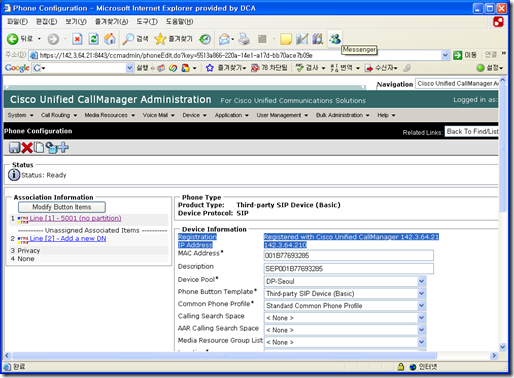The width and height of the screenshot is (514, 378).
Task: Click the MAC Address input field
Action: pos(348,256)
